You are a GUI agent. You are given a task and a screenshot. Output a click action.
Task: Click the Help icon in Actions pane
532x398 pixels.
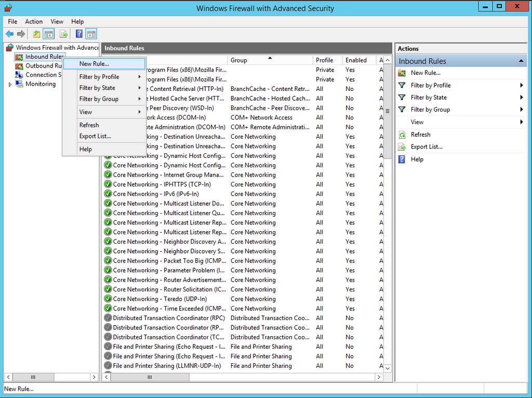pyautogui.click(x=402, y=160)
